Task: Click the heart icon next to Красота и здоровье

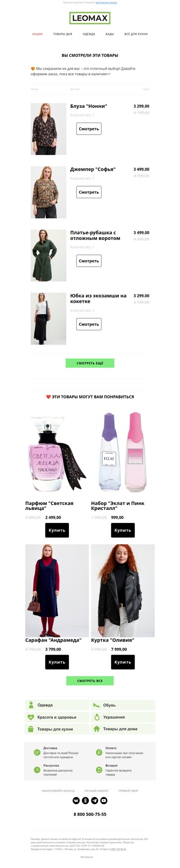Action: point(31,717)
